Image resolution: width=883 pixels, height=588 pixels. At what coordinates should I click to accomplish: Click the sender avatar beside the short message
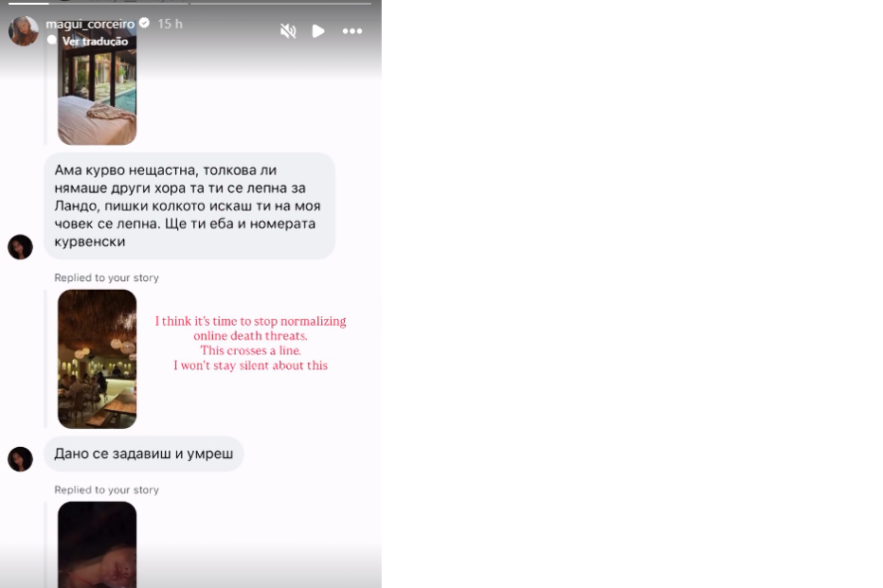point(20,459)
